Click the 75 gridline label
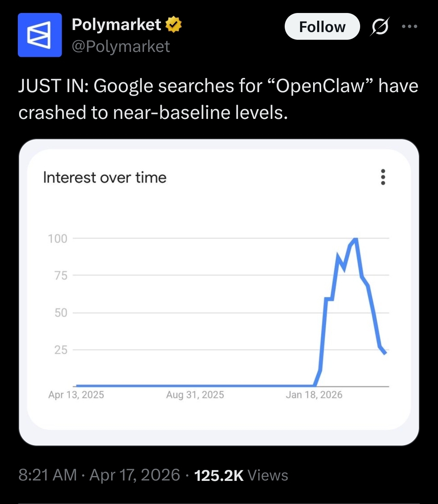Viewport: 438px width, 504px height. click(x=61, y=276)
